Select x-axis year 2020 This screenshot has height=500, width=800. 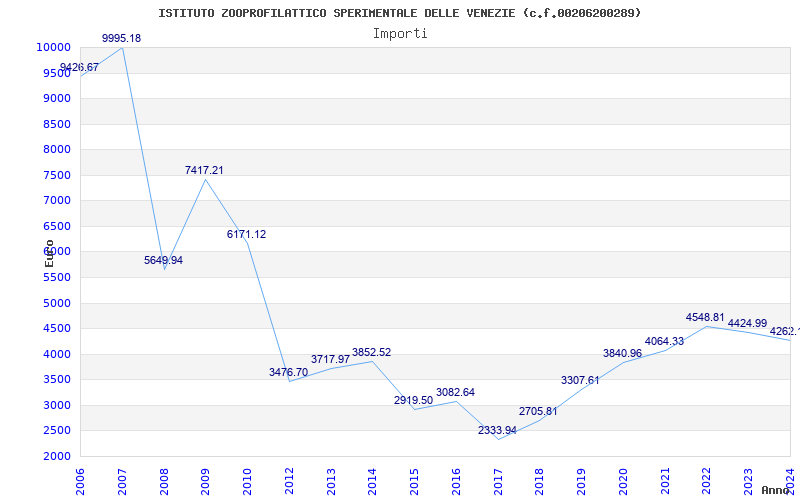[623, 482]
